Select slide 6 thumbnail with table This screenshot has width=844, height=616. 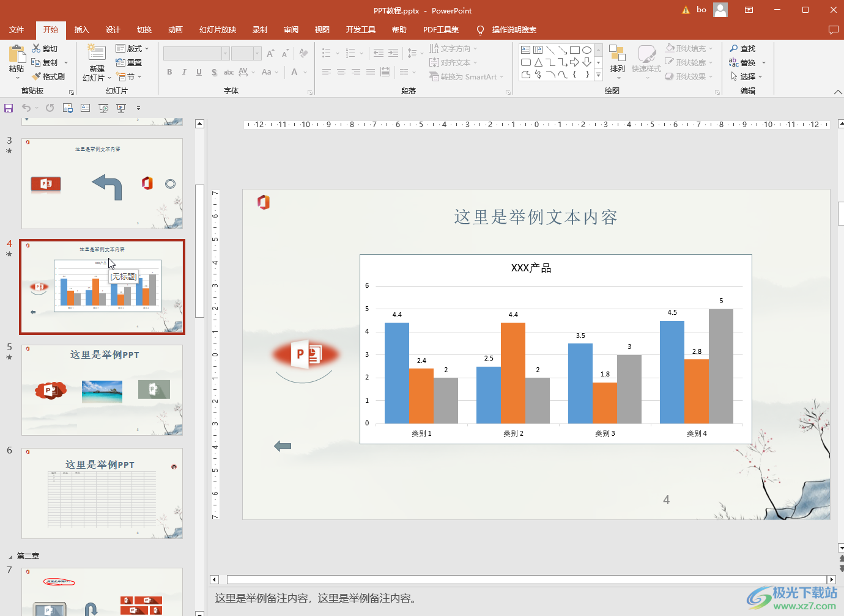(102, 493)
